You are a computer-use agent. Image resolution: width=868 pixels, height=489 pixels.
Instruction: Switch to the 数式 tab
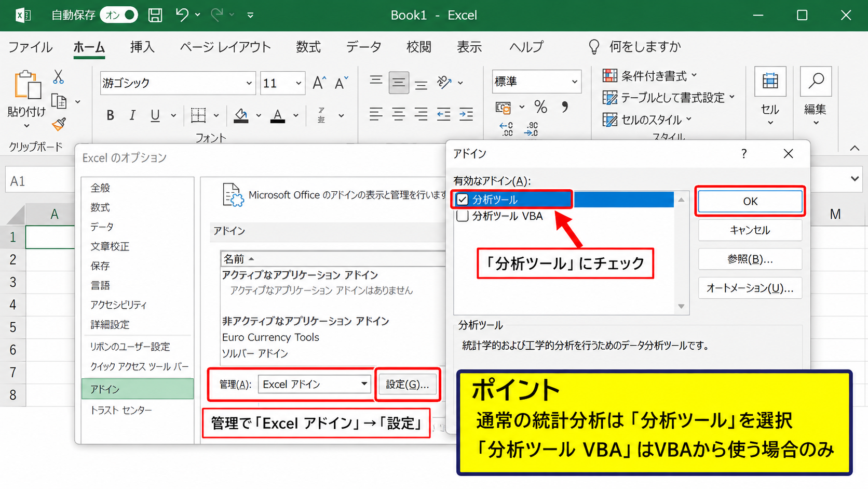pyautogui.click(x=308, y=47)
